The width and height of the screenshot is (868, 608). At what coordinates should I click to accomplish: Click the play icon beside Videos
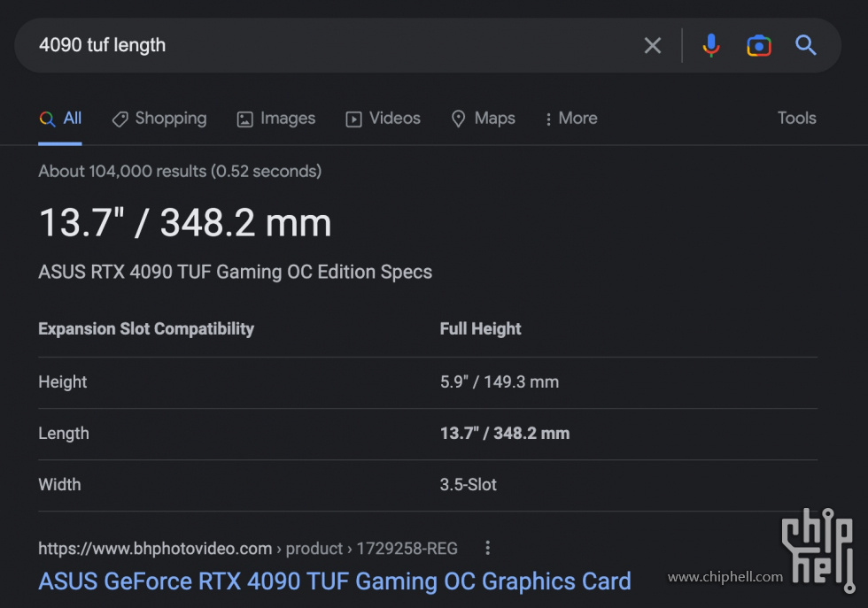pos(353,119)
